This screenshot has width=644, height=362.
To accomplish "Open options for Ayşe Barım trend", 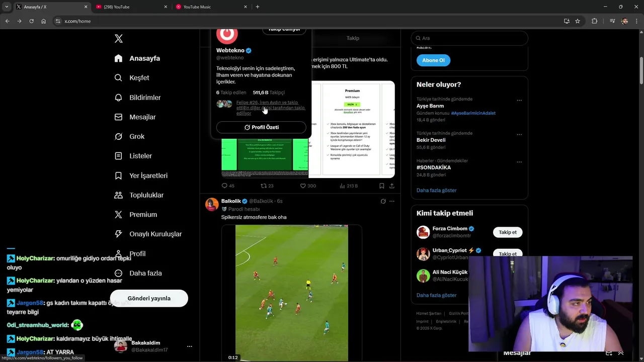I will click(x=519, y=101).
